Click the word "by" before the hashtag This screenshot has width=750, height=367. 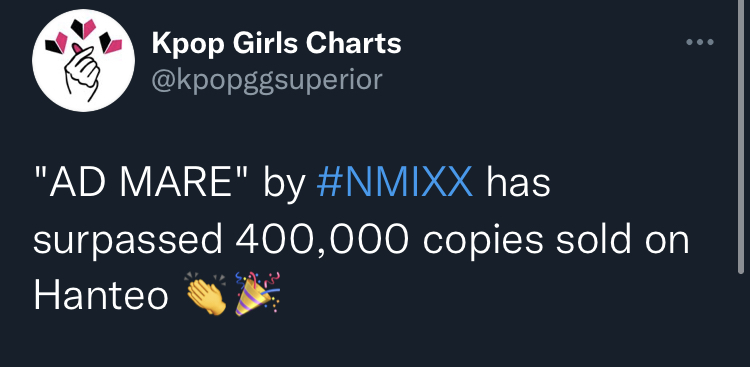click(284, 185)
